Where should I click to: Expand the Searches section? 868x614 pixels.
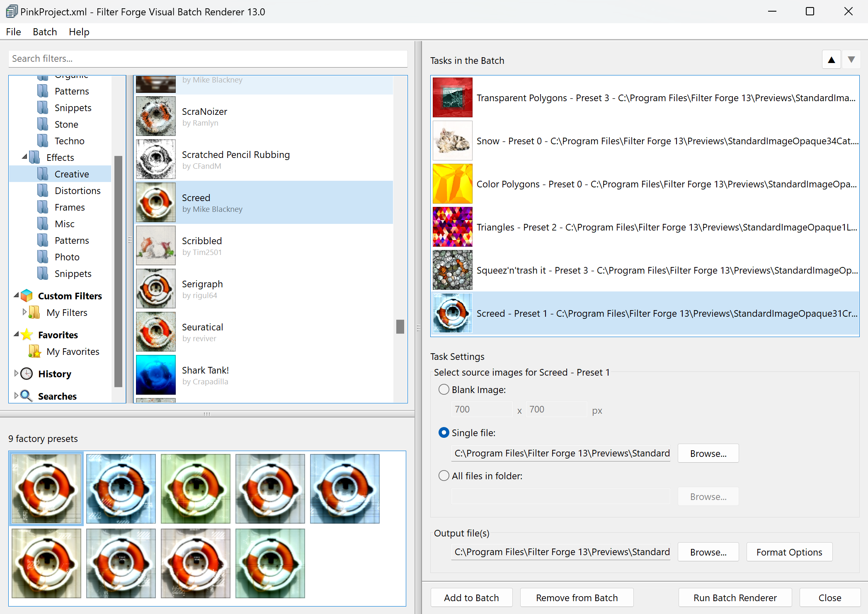click(x=16, y=396)
